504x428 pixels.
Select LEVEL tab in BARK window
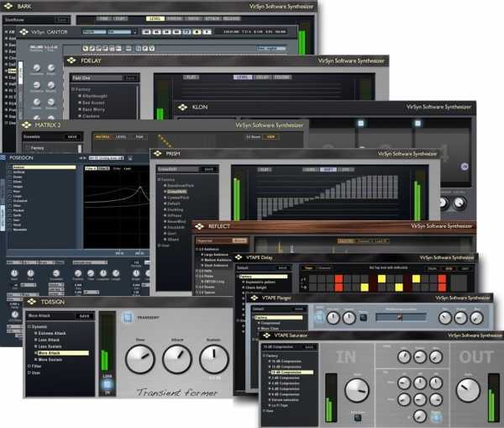155,18
